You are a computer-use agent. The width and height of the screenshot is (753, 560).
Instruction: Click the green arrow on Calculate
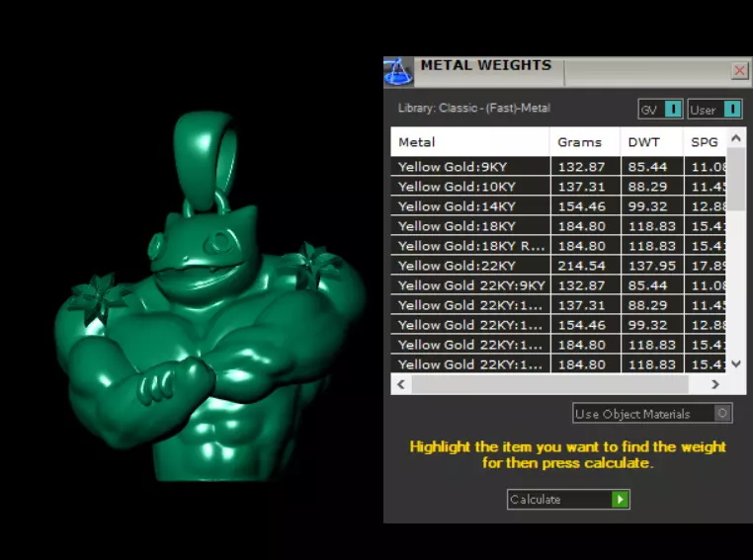620,500
